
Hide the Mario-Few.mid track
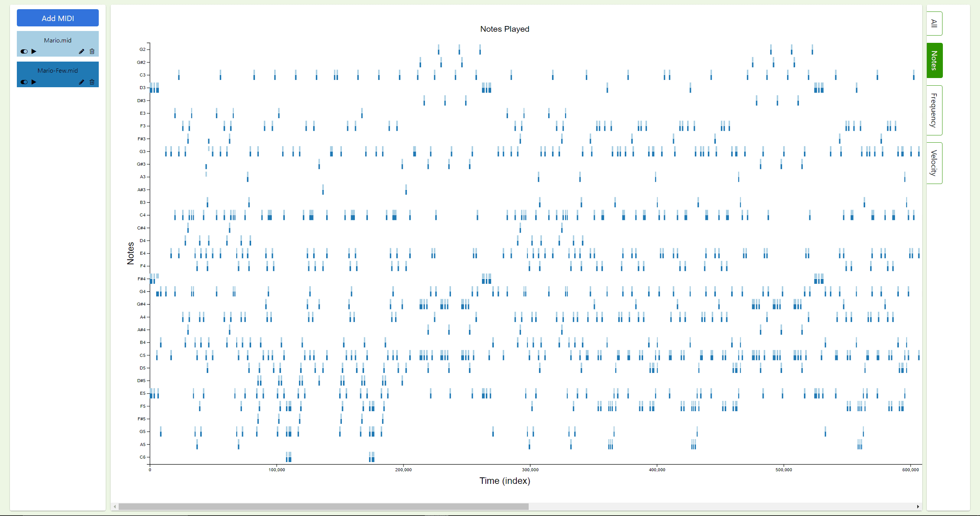tap(24, 82)
